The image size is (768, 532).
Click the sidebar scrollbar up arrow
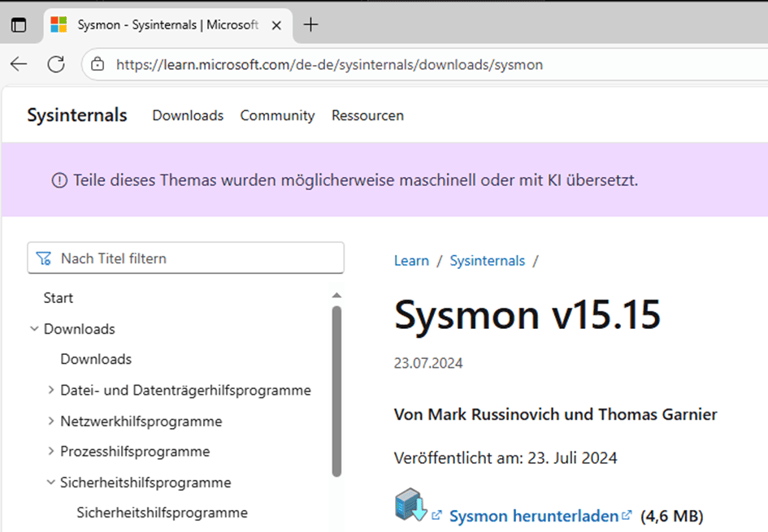pos(336,296)
